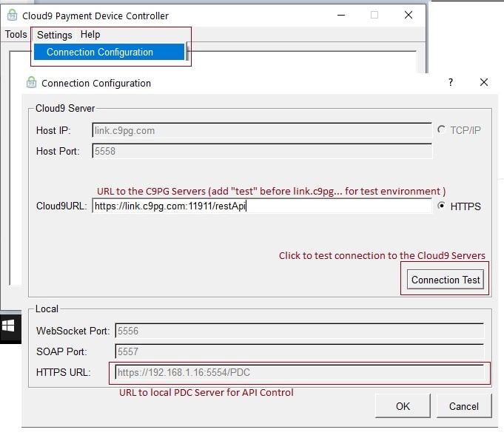Close the Cloud9 Payment Device Controller window
The image size is (504, 438).
(x=409, y=15)
